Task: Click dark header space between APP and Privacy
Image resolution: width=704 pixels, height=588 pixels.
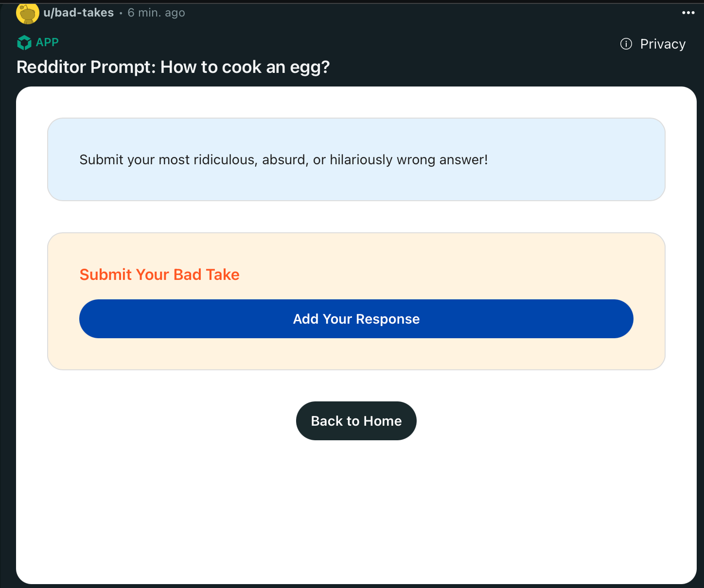Action: (x=340, y=44)
